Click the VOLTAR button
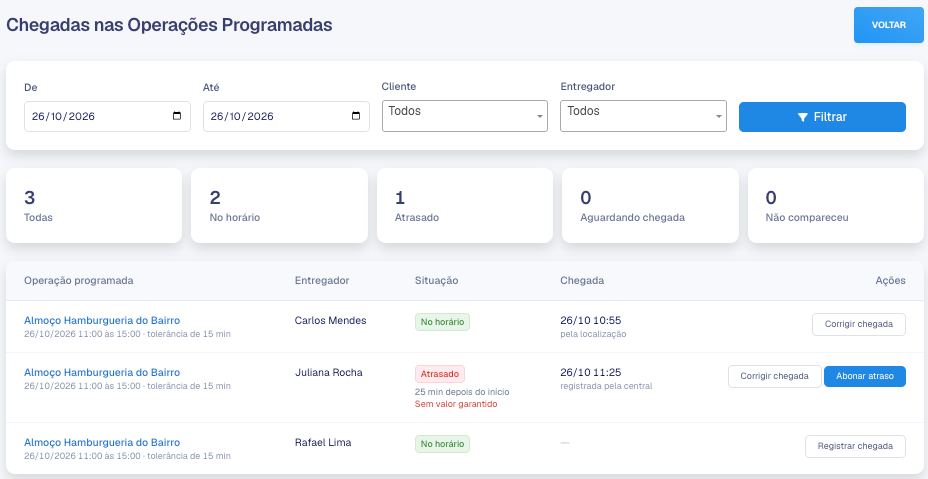Image resolution: width=928 pixels, height=479 pixels. coord(888,25)
